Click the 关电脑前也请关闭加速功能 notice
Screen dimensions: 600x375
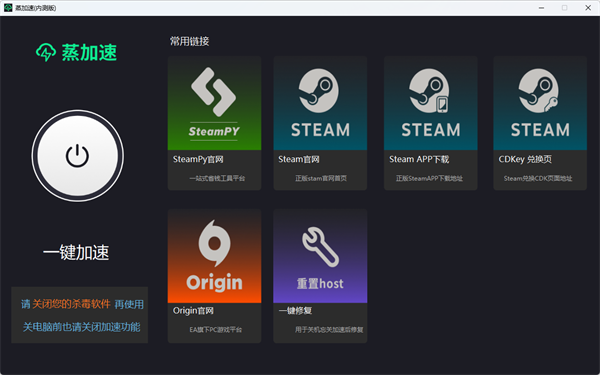[81, 327]
